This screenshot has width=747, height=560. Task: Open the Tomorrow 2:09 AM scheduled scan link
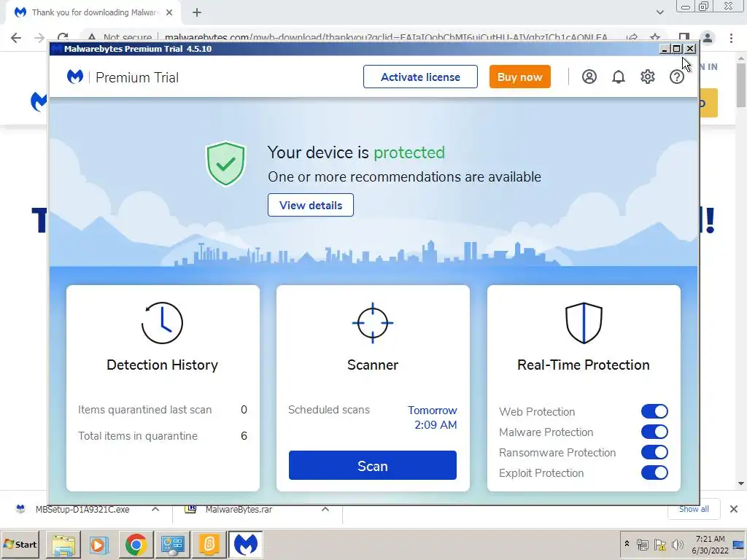pos(432,417)
